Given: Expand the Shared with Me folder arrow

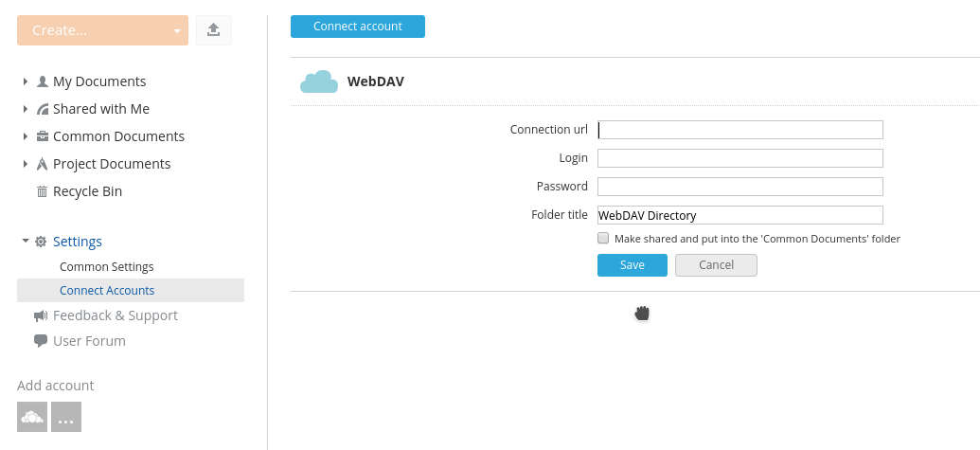Looking at the screenshot, I should (26, 109).
